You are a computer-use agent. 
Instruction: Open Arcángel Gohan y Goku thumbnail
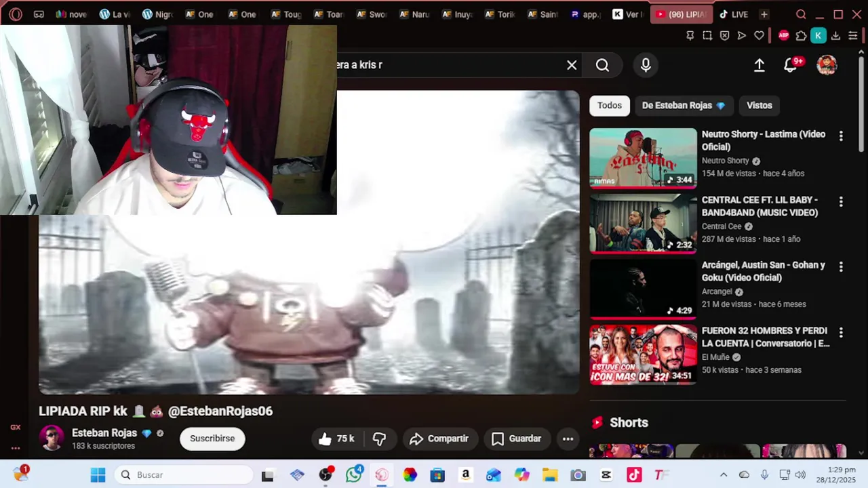643,289
